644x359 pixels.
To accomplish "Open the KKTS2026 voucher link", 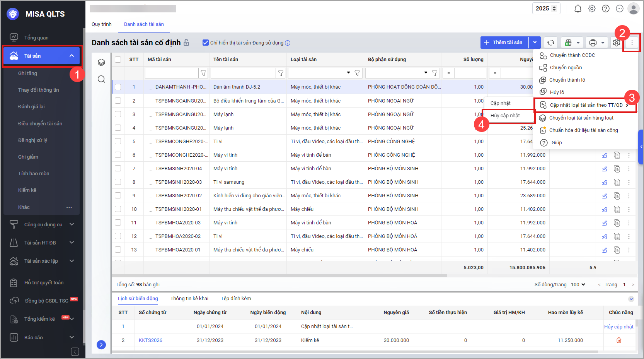I will [150, 340].
